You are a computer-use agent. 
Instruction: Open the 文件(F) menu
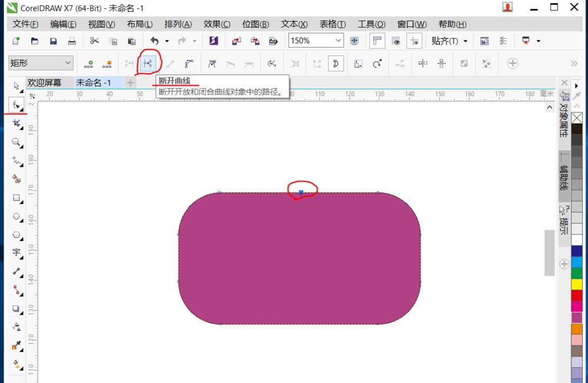pyautogui.click(x=24, y=24)
